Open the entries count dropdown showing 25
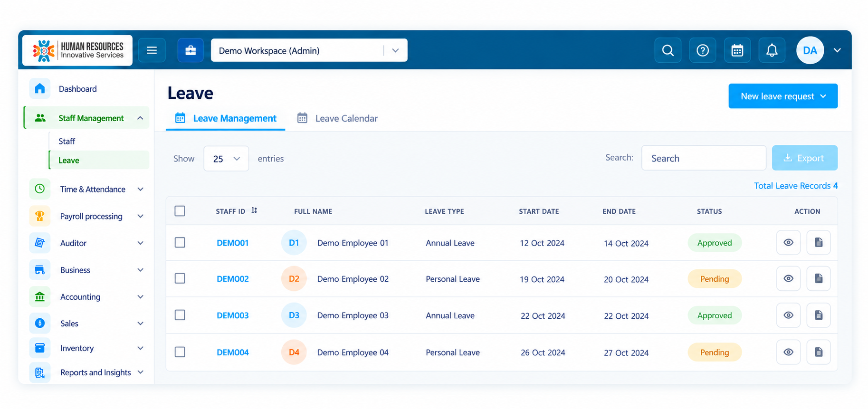868x409 pixels. (x=226, y=159)
